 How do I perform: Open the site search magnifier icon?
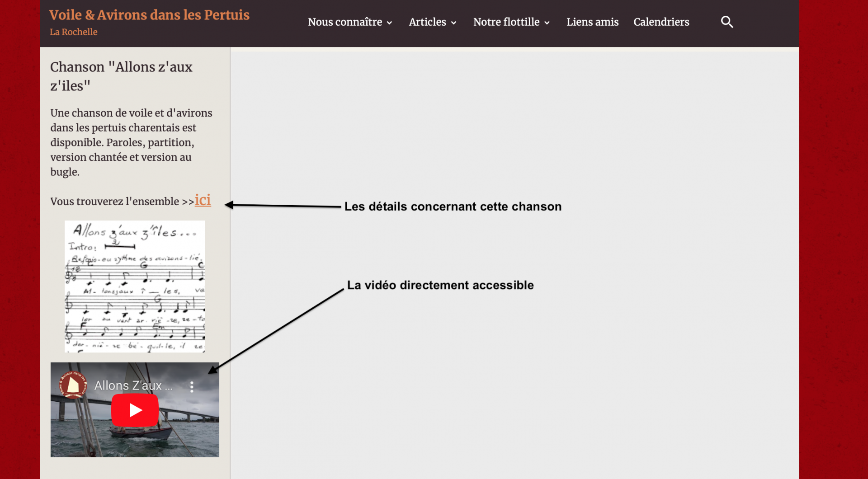pyautogui.click(x=727, y=22)
